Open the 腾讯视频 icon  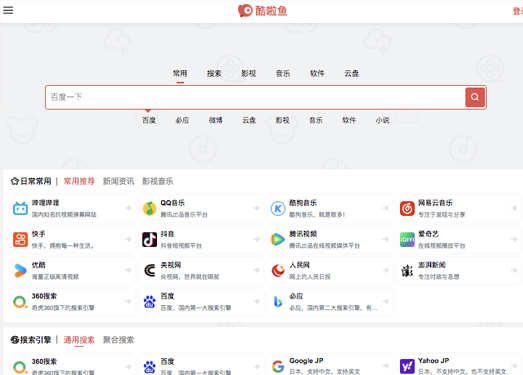click(278, 239)
